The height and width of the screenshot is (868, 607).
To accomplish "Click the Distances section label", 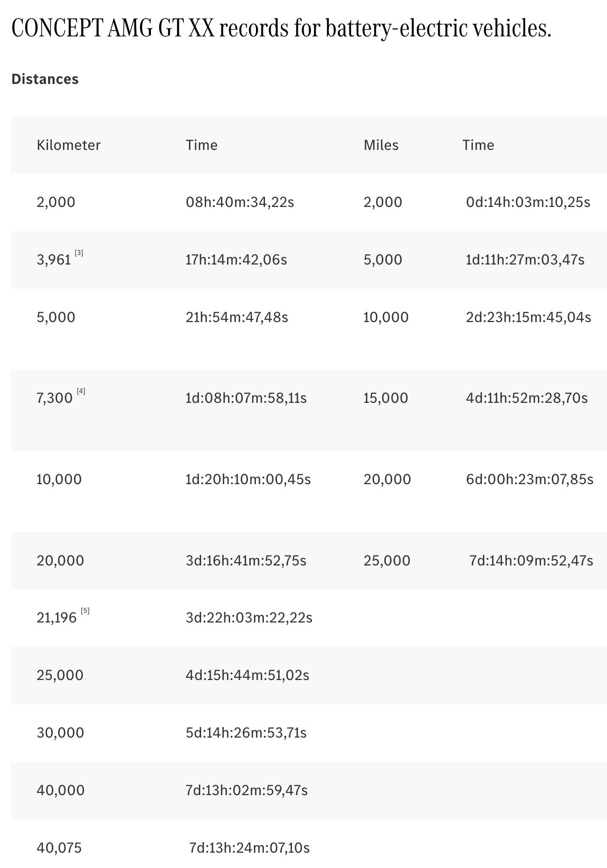I will click(45, 79).
